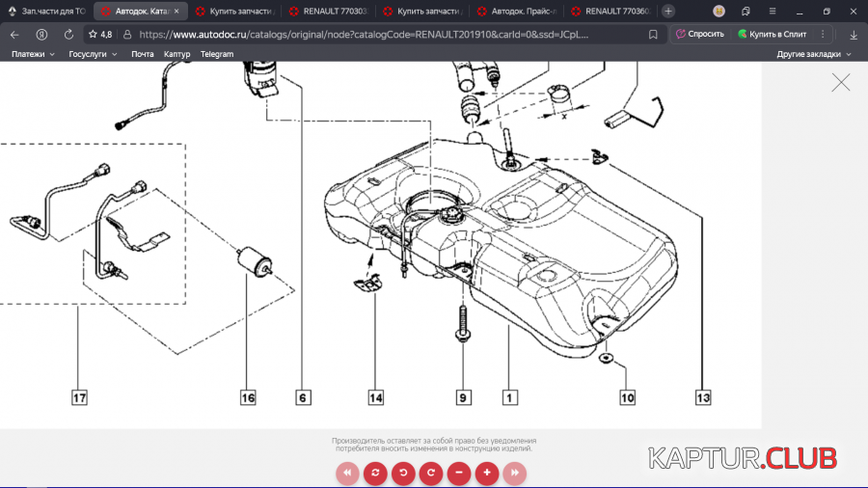This screenshot has height=488, width=868.
Task: Bookmark the page using the address bar icon
Action: tap(653, 34)
